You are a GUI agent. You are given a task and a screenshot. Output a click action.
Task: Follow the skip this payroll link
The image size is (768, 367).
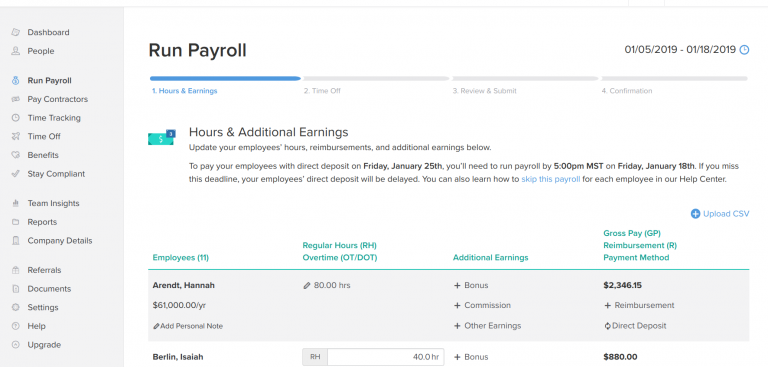[x=551, y=179]
